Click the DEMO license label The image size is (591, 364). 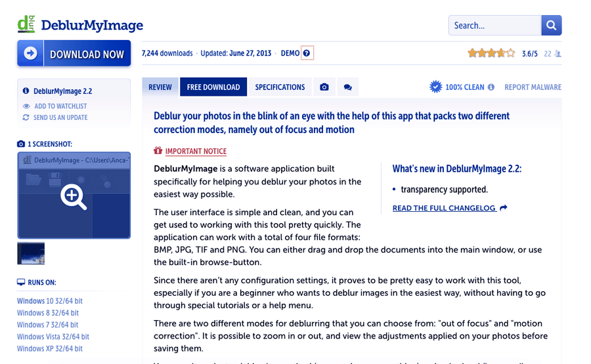coord(290,53)
